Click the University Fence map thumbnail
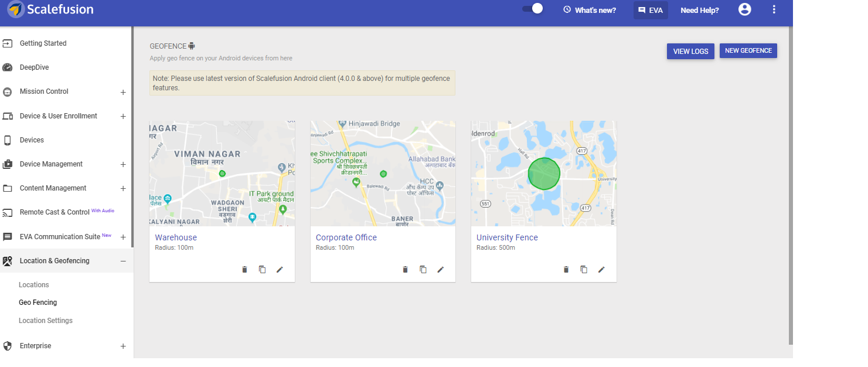This screenshot has width=868, height=367. pos(544,174)
